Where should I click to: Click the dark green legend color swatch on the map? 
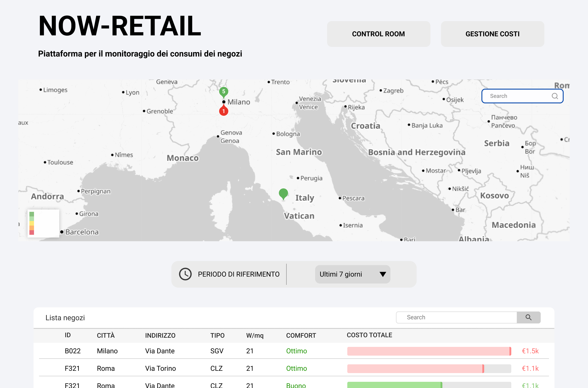click(32, 214)
